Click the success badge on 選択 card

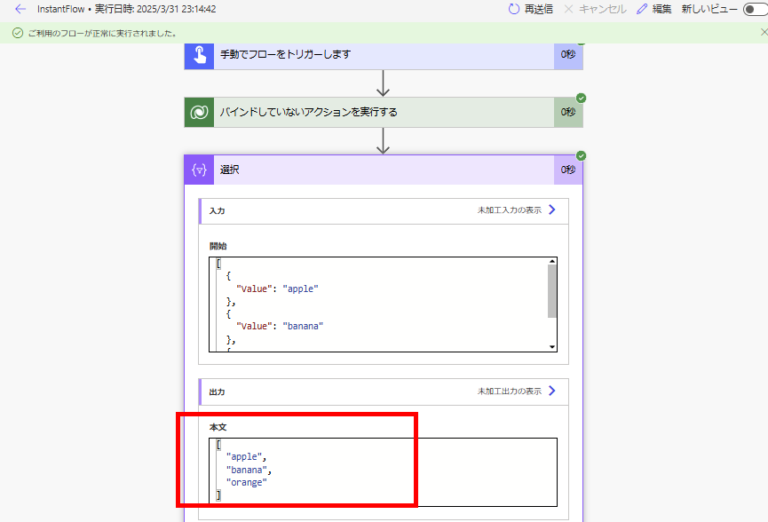point(581,155)
